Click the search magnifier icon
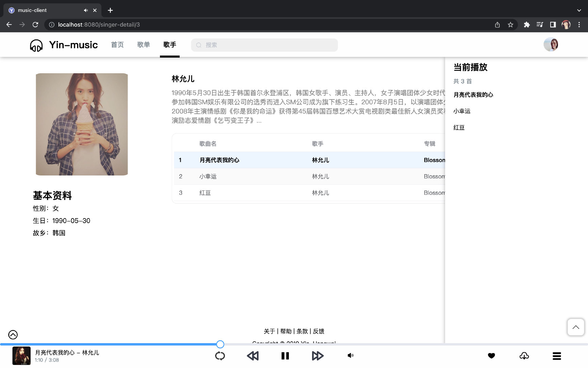Screen dimensions: 588x368 tap(199, 45)
